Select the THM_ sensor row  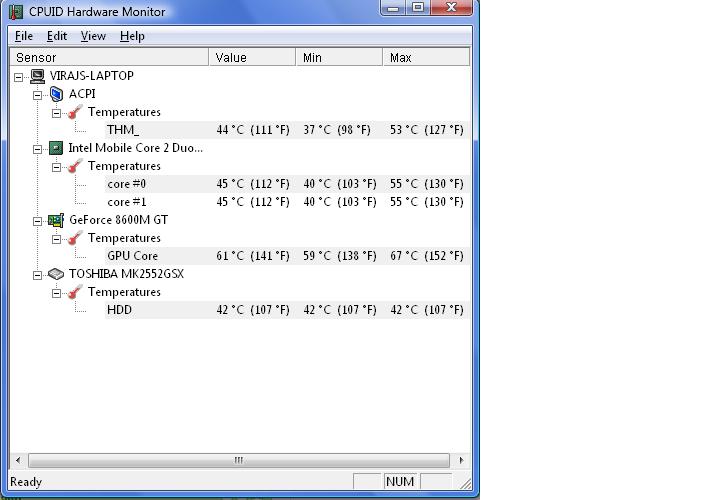coord(287,130)
